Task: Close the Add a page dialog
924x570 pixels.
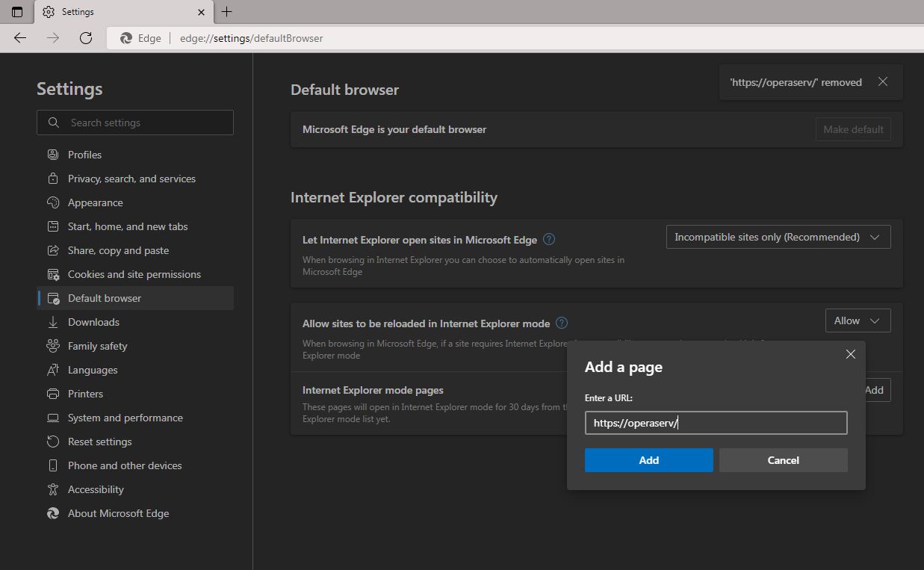Action: [850, 354]
